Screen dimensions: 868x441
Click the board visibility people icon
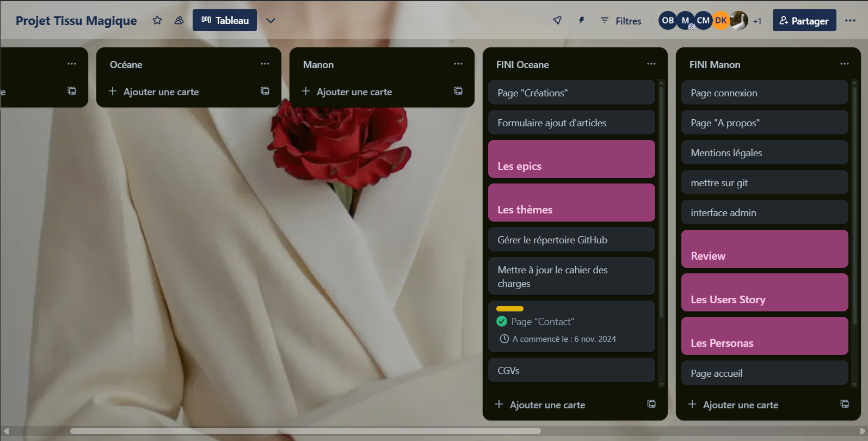point(179,21)
